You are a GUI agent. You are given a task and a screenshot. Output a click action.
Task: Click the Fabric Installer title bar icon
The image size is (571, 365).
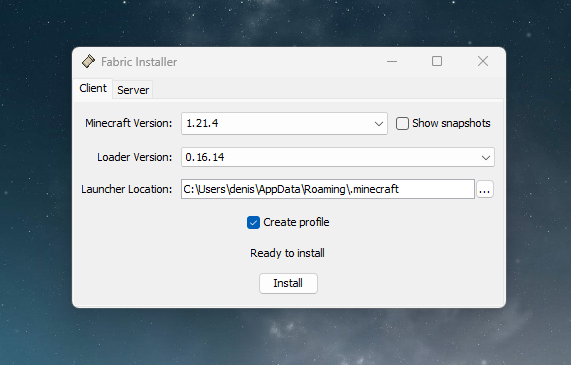click(x=88, y=61)
